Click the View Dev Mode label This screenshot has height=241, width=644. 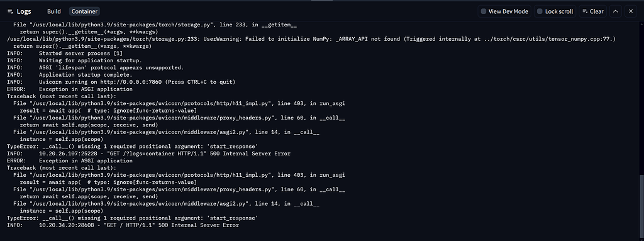(508, 11)
